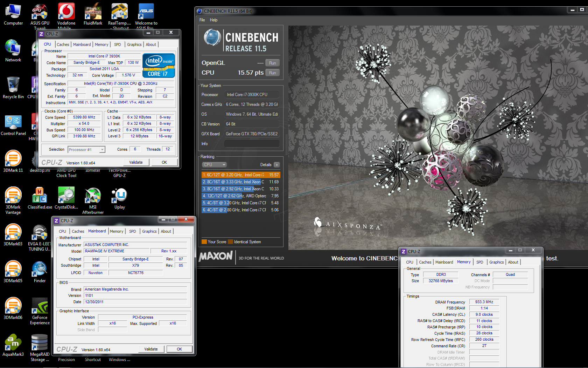The height and width of the screenshot is (368, 588).
Task: Run the OpenGL benchmark in Cinebench
Action: click(x=272, y=63)
